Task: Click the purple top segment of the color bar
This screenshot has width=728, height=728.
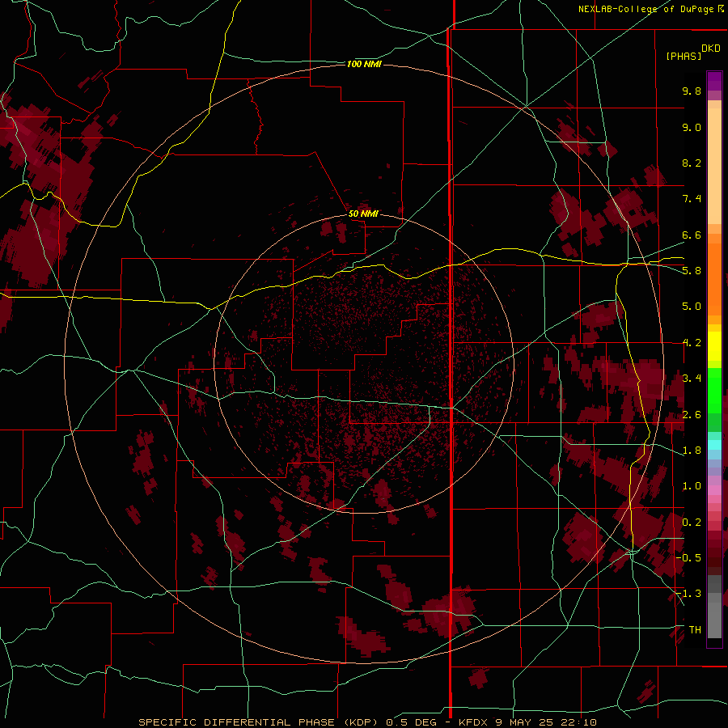Action: click(x=714, y=81)
